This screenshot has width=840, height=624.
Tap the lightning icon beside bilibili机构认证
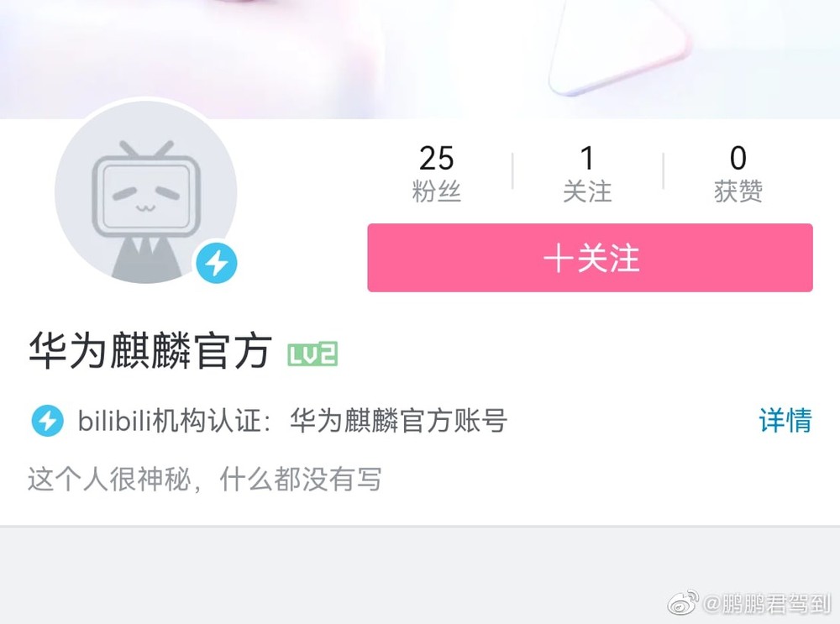(x=48, y=421)
